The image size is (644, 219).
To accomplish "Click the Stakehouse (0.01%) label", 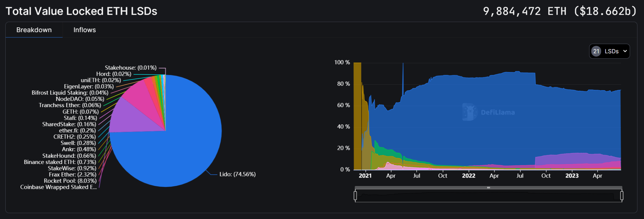I will 130,68.
